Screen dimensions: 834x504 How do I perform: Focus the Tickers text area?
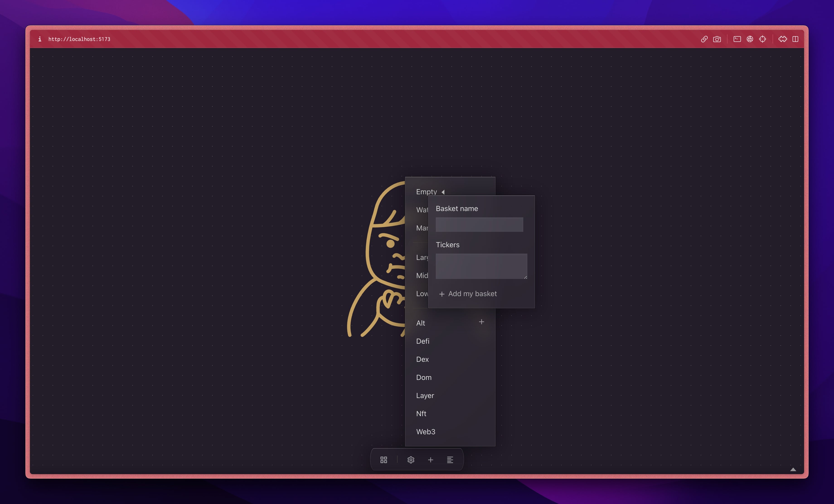point(481,266)
